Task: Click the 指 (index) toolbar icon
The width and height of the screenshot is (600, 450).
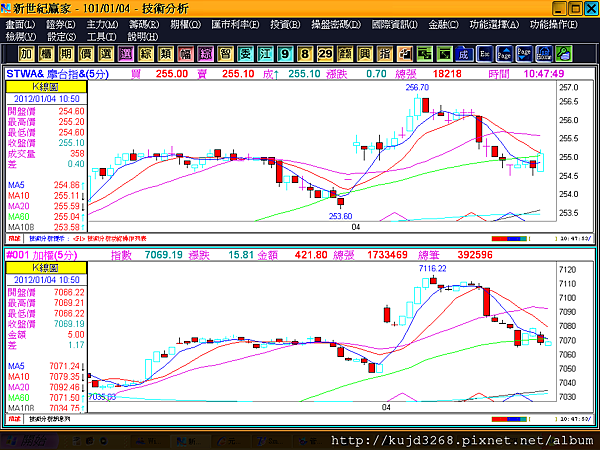Action: [x=385, y=54]
